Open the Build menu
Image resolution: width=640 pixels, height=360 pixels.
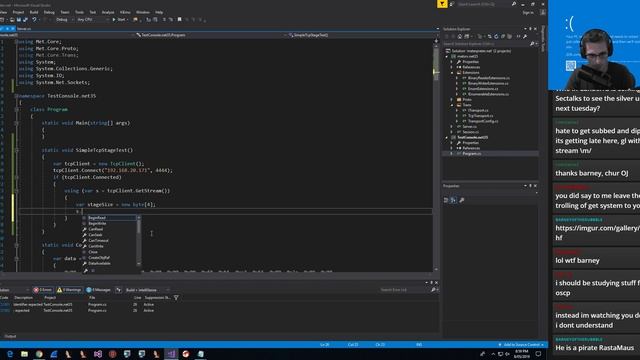[34, 12]
